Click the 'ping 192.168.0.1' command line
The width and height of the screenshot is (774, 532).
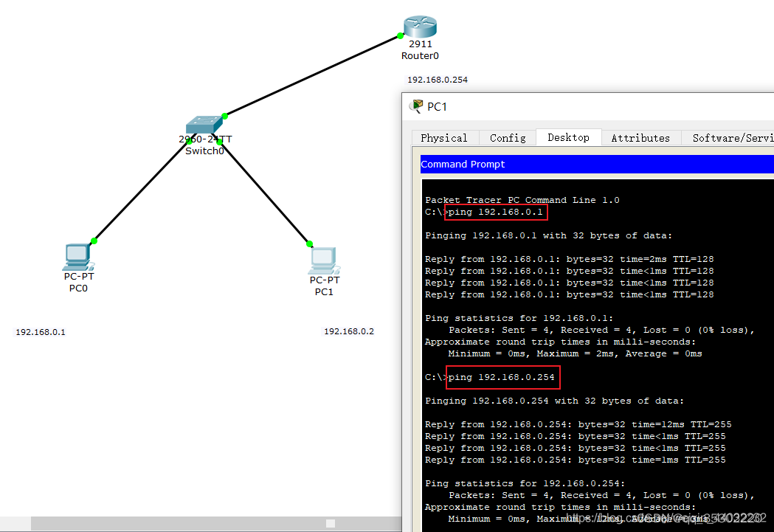point(496,213)
